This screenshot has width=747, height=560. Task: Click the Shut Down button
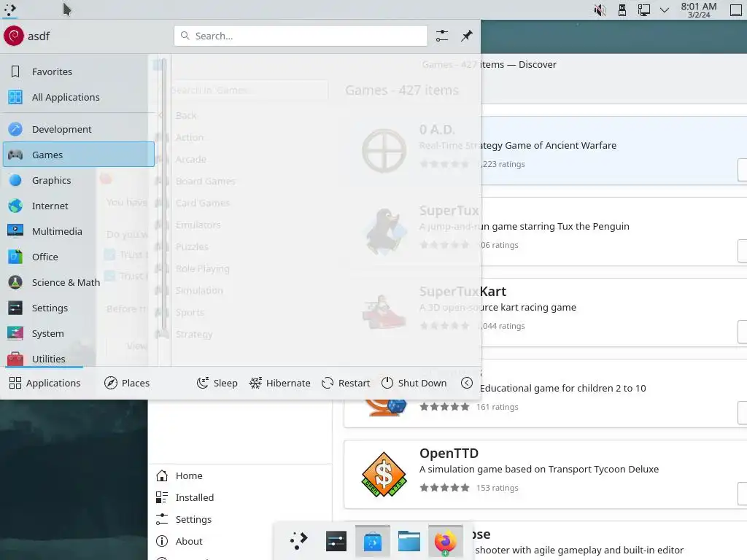point(414,383)
